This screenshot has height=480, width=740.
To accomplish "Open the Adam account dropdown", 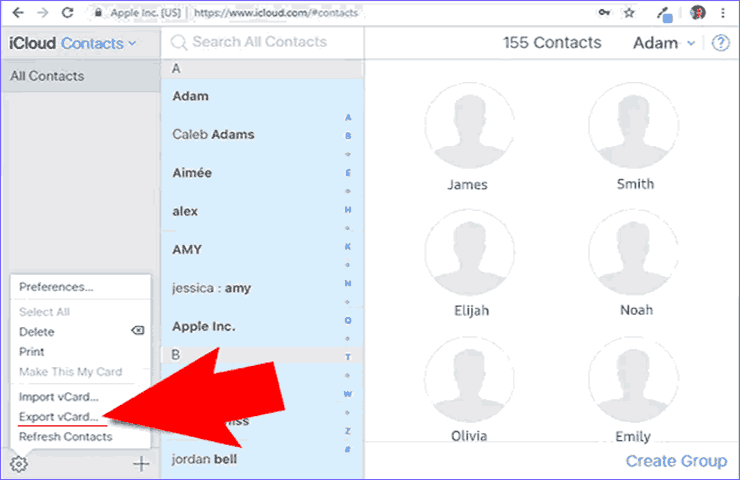I will pos(664,43).
